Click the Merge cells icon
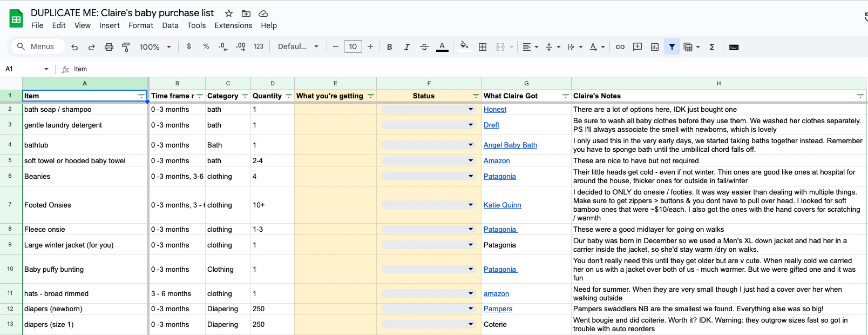The image size is (868, 335). pyautogui.click(x=500, y=47)
